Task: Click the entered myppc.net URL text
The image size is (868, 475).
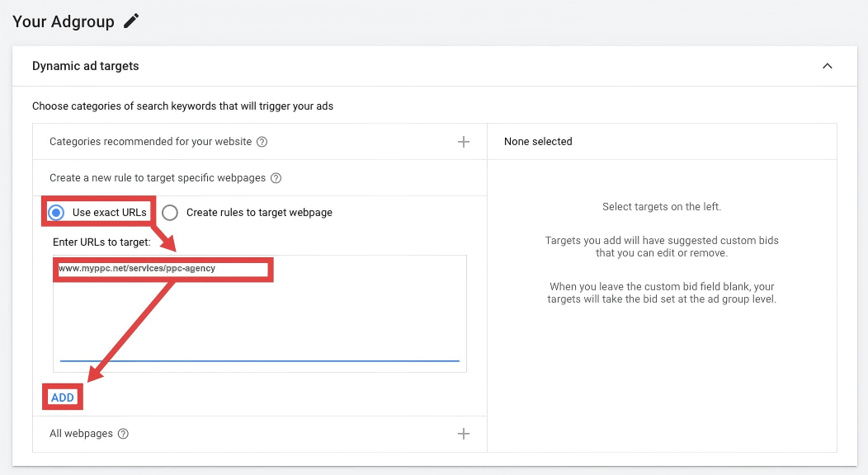Action: pos(137,269)
